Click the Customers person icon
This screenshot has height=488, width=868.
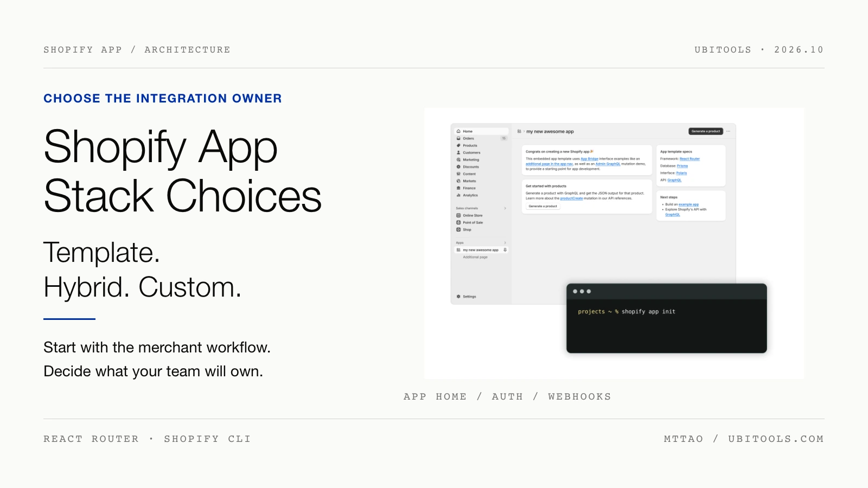pos(458,152)
